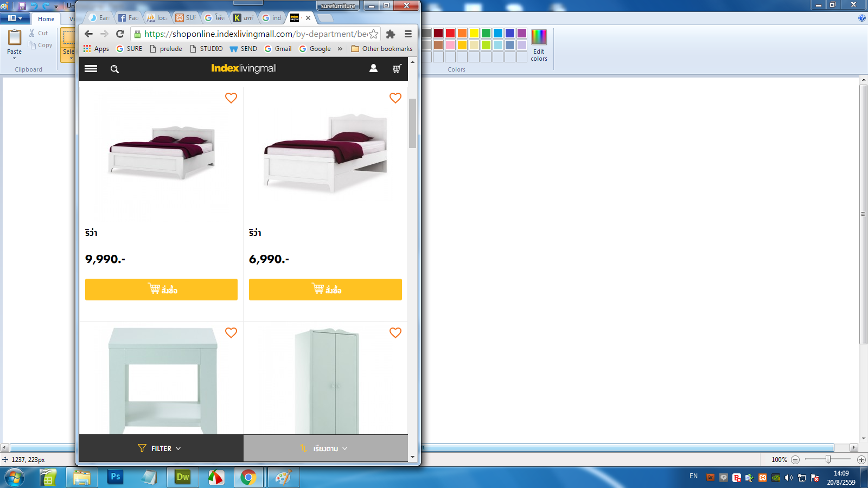Pick the green color swatch in Paint
The image size is (868, 488).
pyautogui.click(x=486, y=34)
